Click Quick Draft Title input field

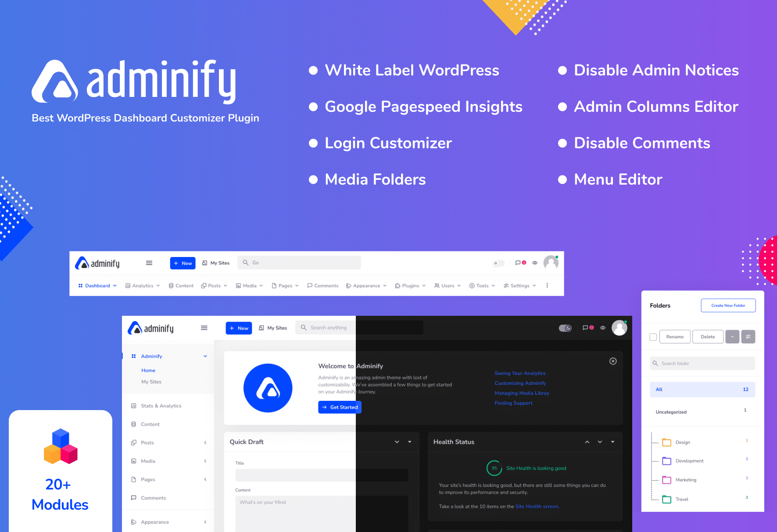322,475
